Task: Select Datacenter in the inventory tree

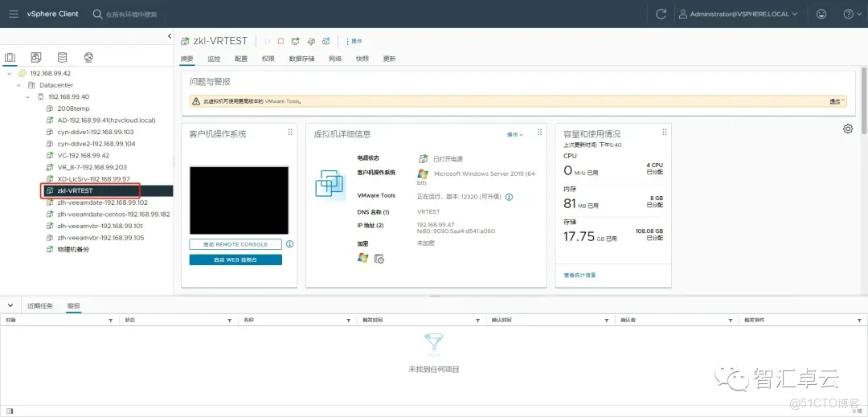Action: pyautogui.click(x=56, y=85)
